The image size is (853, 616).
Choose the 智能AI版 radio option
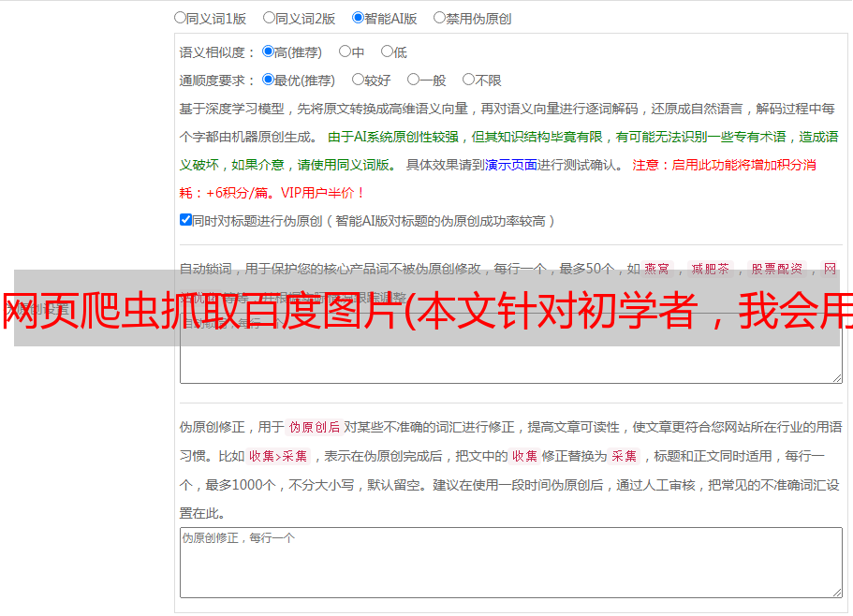pos(358,18)
